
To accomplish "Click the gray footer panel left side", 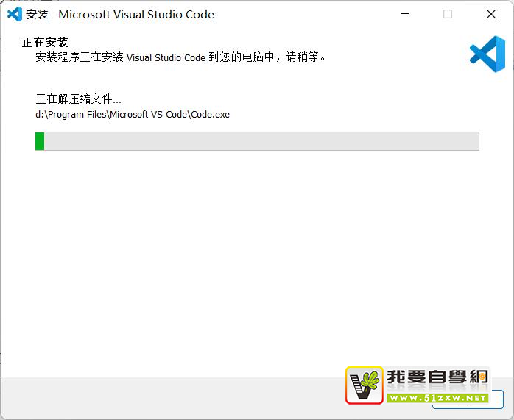I will click(x=147, y=397).
